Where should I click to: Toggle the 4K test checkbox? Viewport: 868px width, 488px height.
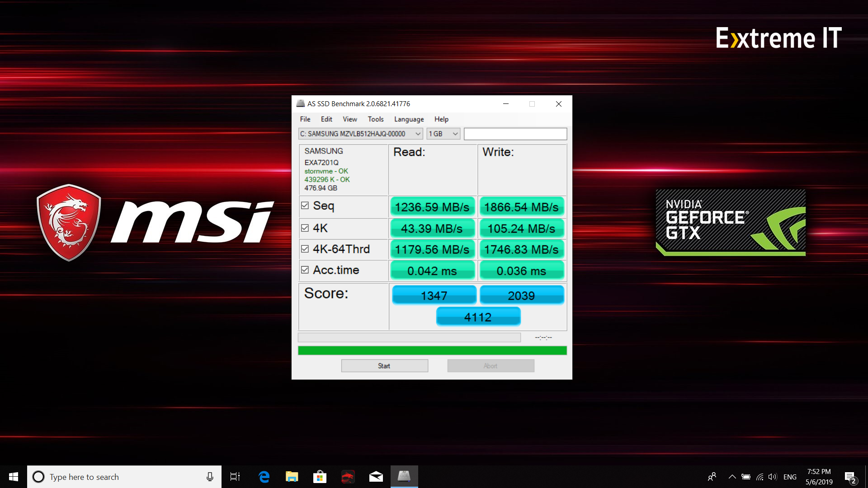point(305,228)
